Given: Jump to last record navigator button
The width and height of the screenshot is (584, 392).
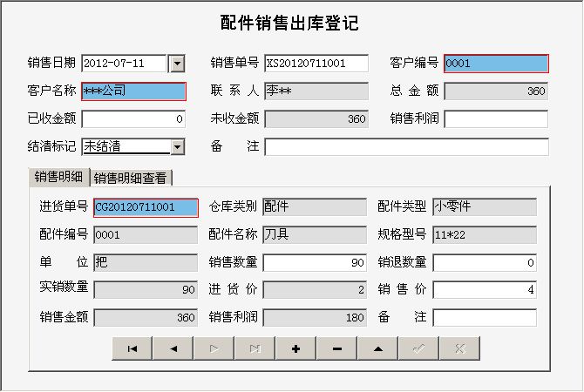Looking at the screenshot, I should click(255, 348).
